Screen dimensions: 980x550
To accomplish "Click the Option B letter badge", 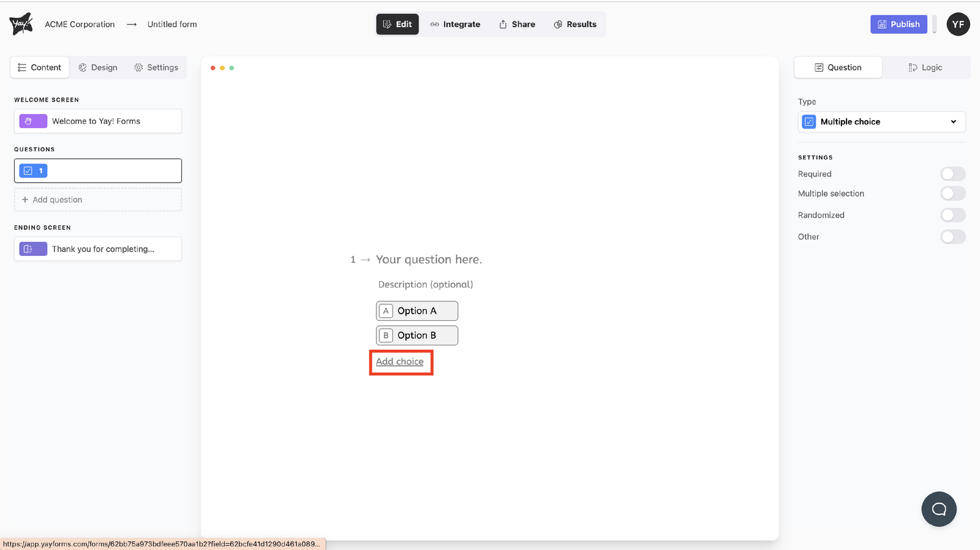I will click(x=386, y=336).
